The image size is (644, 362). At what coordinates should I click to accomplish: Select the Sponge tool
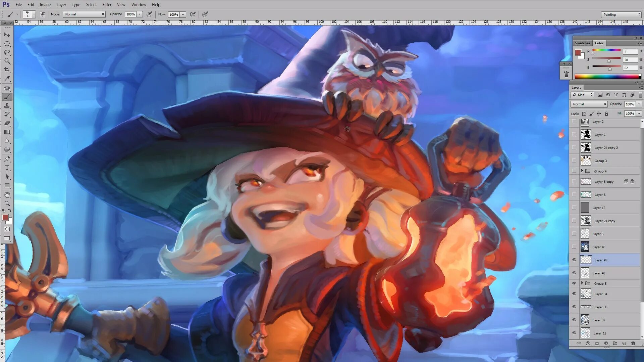point(7,149)
